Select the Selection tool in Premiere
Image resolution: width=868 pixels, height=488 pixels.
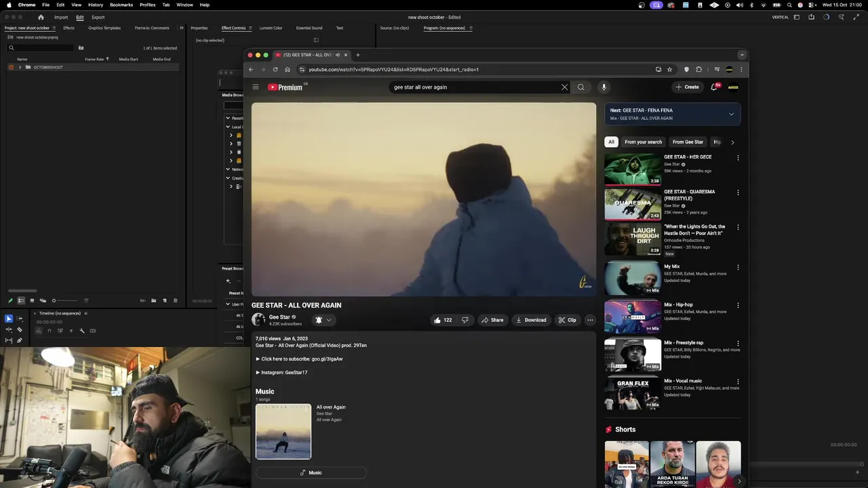[9, 319]
